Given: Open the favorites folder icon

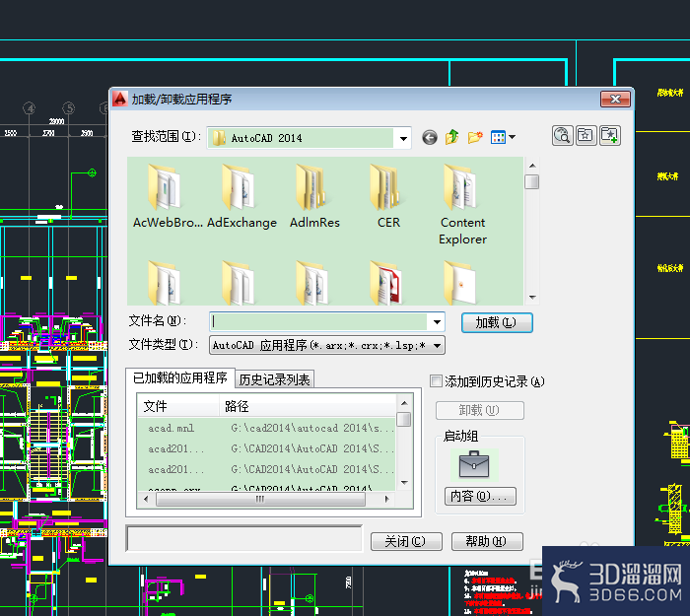Looking at the screenshot, I should click(586, 136).
